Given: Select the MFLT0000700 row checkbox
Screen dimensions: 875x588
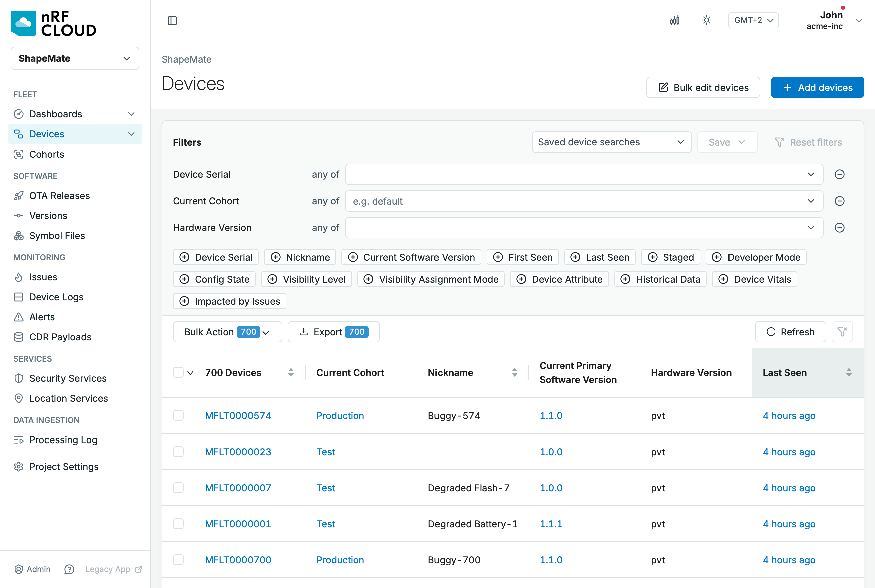Looking at the screenshot, I should coord(178,560).
